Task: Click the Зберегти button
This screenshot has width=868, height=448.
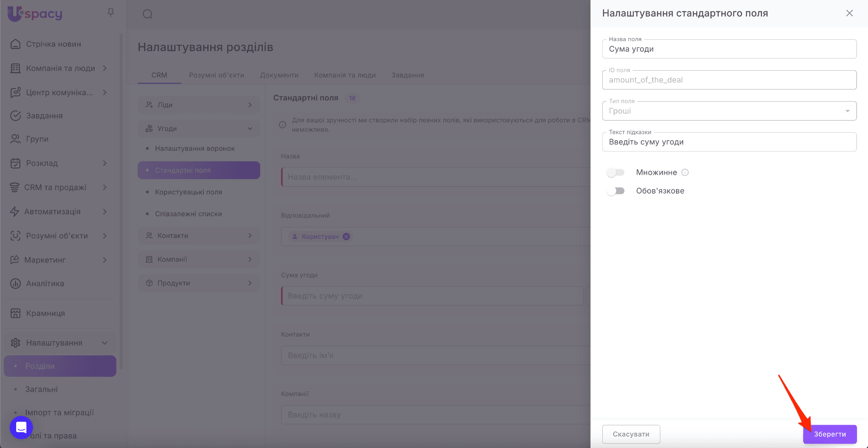Action: tap(829, 434)
